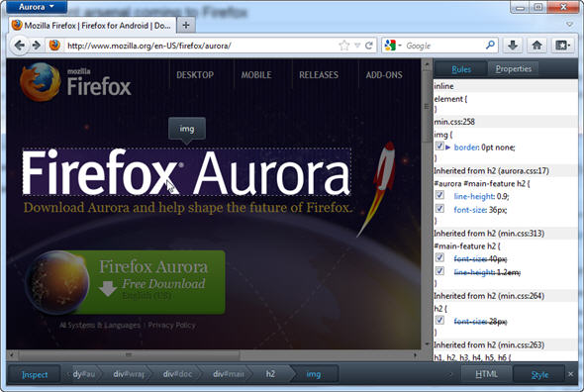This screenshot has width=584, height=392.
Task: Click the img tooltip label above heading
Action: [x=187, y=129]
